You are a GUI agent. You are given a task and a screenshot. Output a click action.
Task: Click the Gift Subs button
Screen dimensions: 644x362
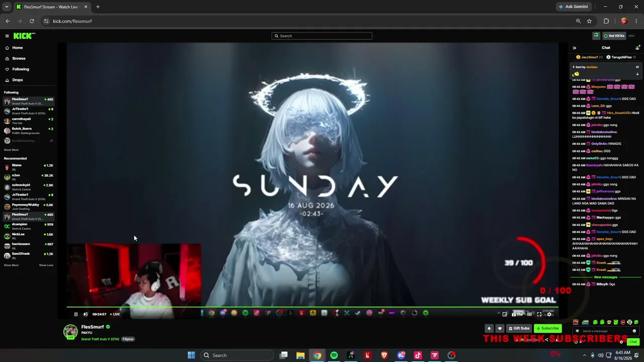pos(519,328)
